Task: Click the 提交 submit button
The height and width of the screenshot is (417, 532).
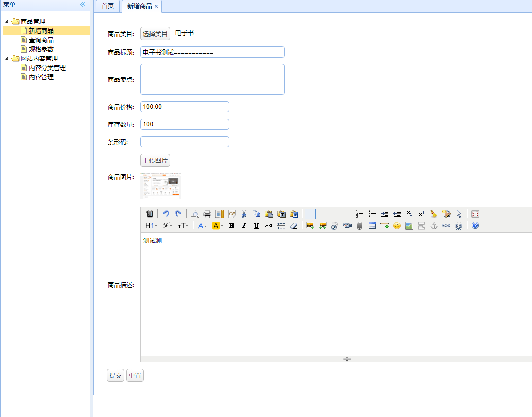Action: [x=115, y=376]
